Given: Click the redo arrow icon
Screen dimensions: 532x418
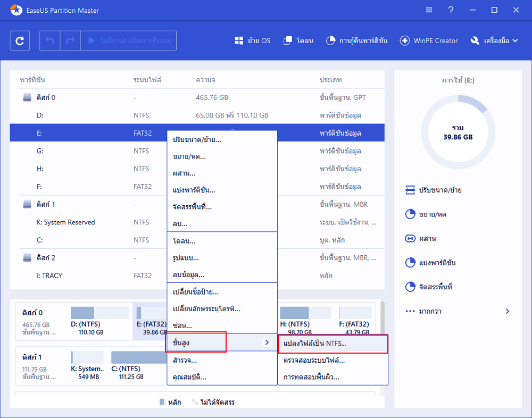Looking at the screenshot, I should pyautogui.click(x=70, y=41).
